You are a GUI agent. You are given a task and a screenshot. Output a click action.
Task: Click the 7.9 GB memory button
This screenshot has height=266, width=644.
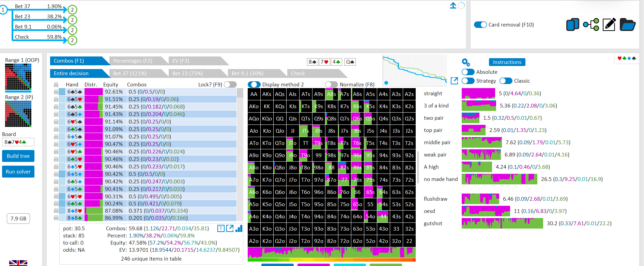[18, 218]
